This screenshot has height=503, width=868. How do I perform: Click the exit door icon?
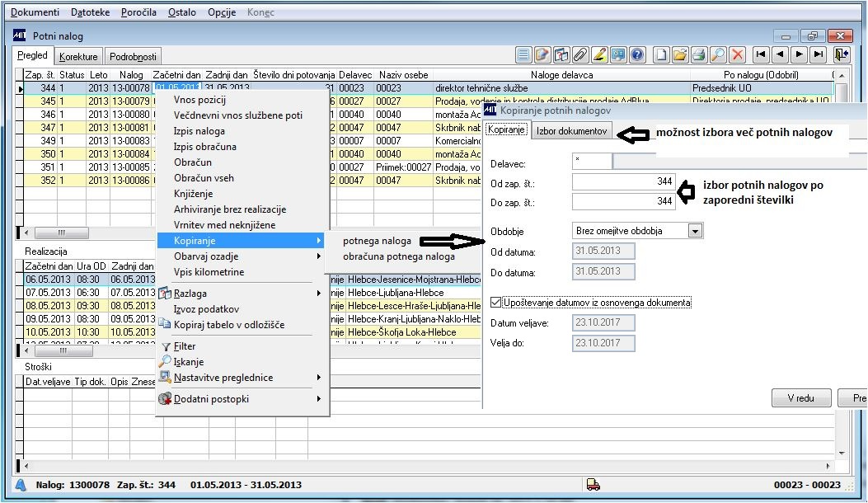(841, 55)
